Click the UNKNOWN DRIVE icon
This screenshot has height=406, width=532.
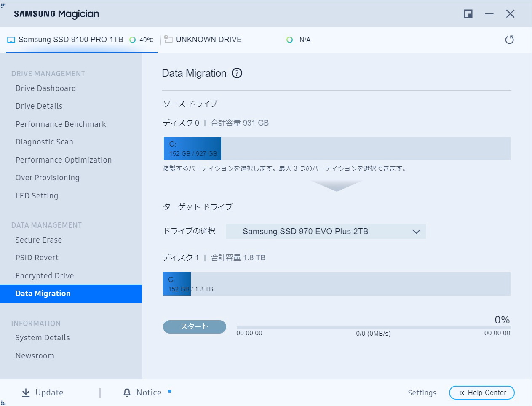point(168,39)
